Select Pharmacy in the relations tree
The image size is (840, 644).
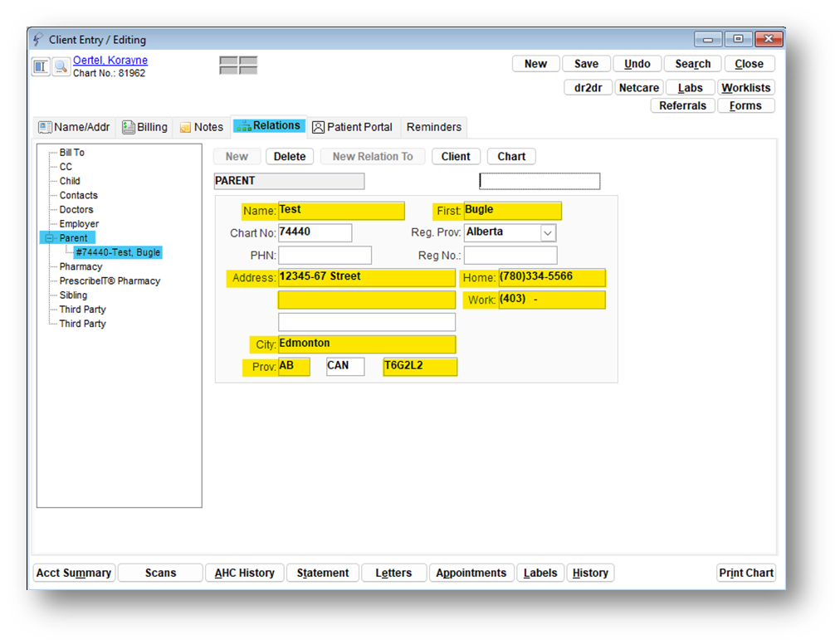pyautogui.click(x=81, y=266)
